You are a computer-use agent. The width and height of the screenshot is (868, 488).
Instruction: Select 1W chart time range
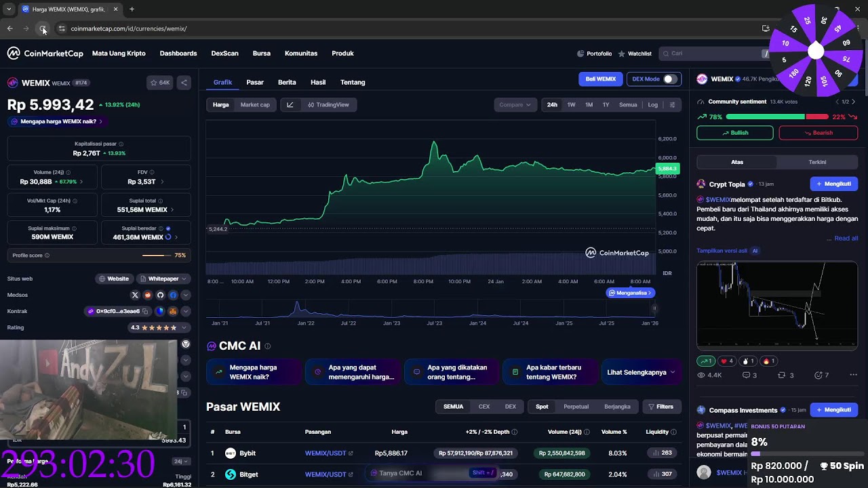click(571, 105)
